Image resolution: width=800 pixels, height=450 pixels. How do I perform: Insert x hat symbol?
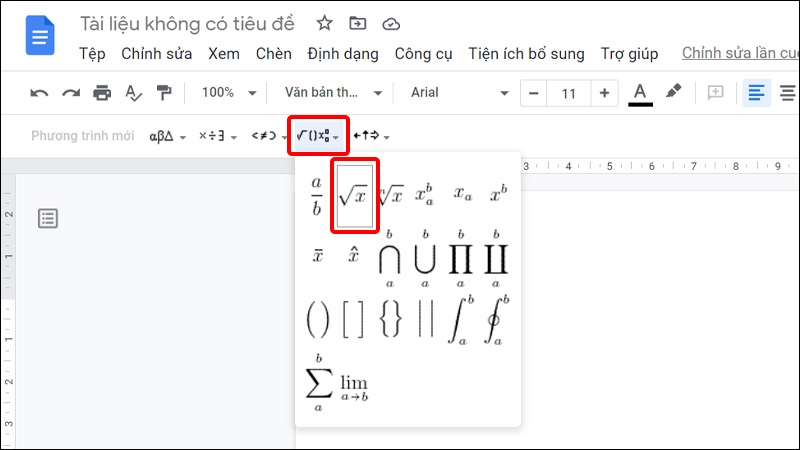(353, 254)
